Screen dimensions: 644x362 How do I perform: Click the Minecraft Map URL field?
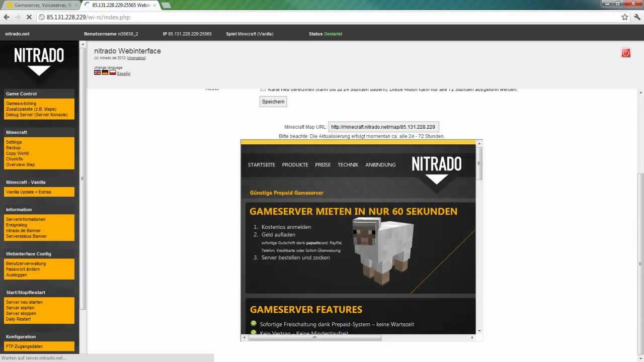point(384,127)
